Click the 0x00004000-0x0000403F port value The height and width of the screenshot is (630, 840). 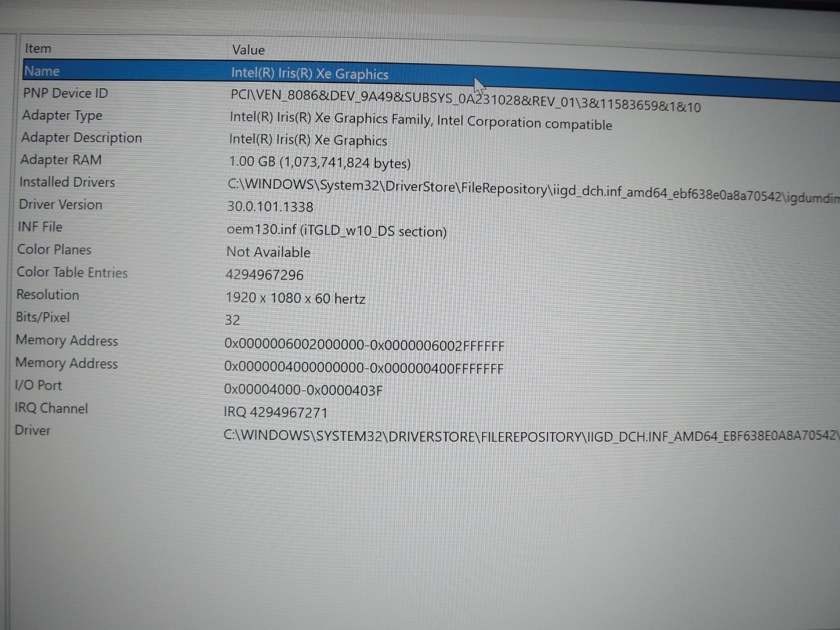(x=303, y=390)
